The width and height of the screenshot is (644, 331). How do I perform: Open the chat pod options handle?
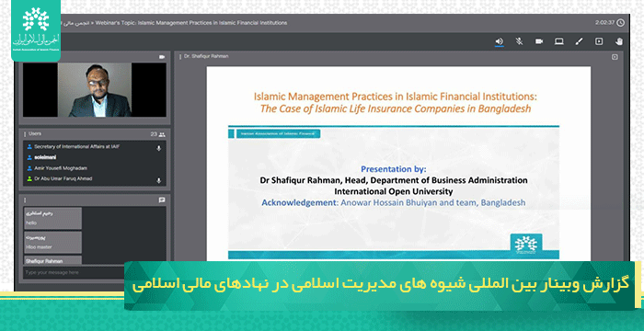coord(25,200)
